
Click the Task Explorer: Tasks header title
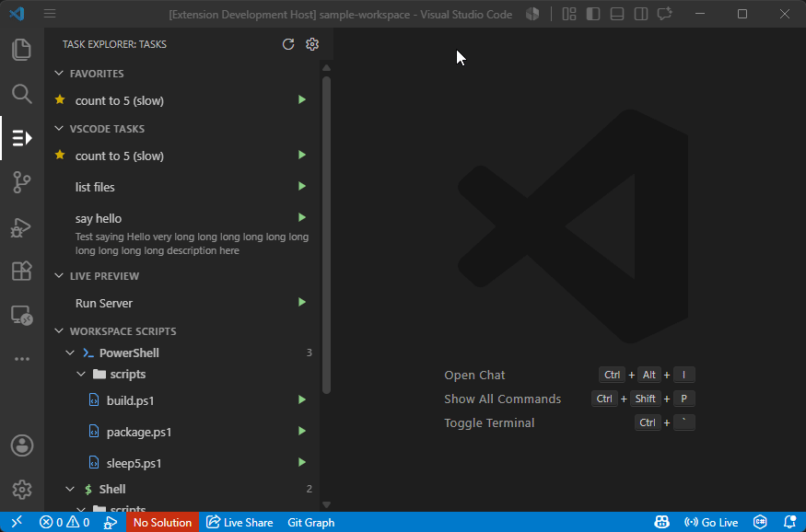click(114, 44)
